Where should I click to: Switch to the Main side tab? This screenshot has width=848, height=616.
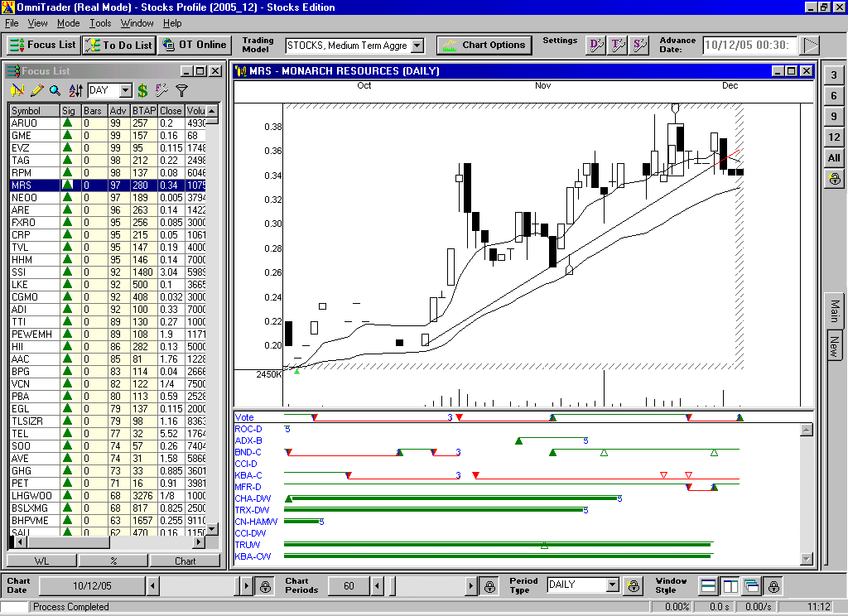[x=836, y=311]
